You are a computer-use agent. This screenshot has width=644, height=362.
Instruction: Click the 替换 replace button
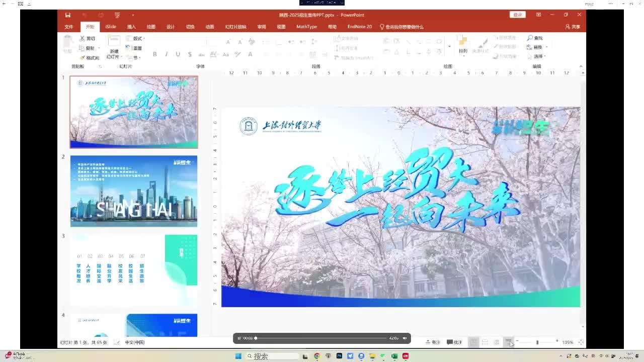click(535, 47)
